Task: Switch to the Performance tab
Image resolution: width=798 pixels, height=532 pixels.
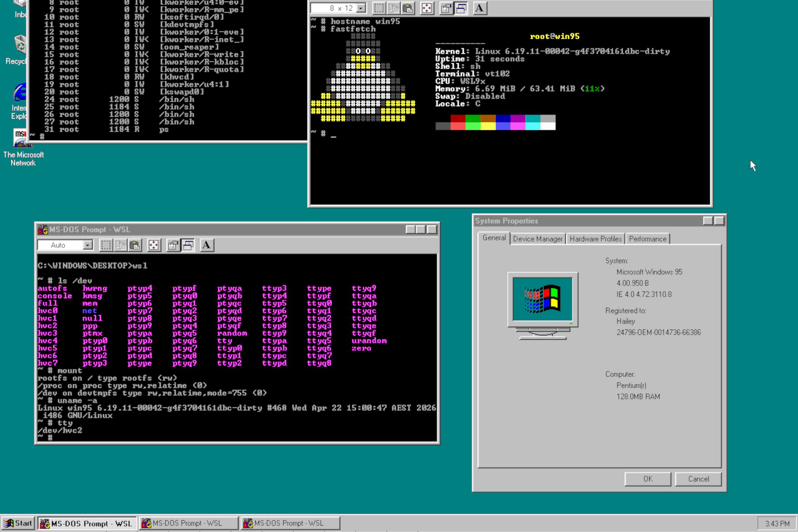Action: pos(647,239)
